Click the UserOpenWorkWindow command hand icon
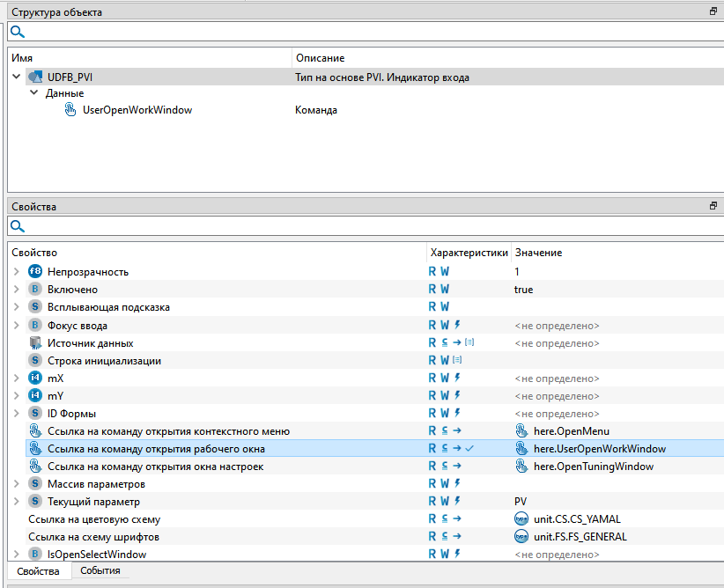Viewport: 724px width, 588px height. [70, 110]
